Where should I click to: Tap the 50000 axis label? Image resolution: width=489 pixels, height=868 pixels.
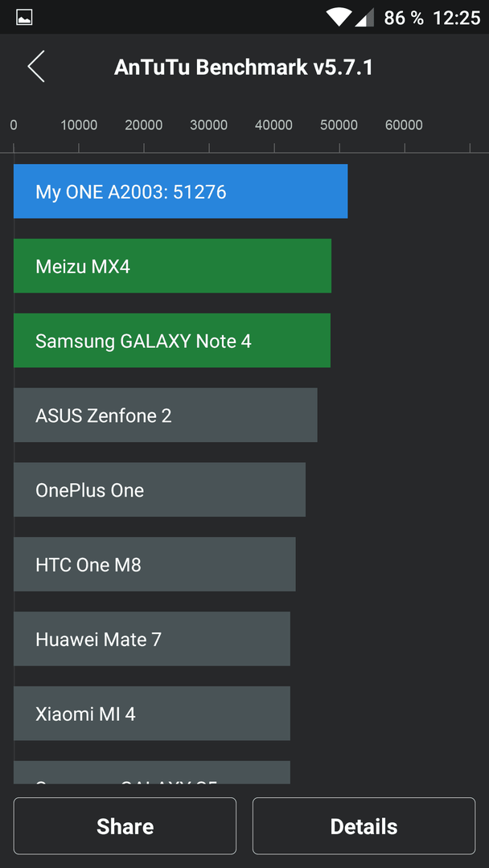(x=339, y=125)
